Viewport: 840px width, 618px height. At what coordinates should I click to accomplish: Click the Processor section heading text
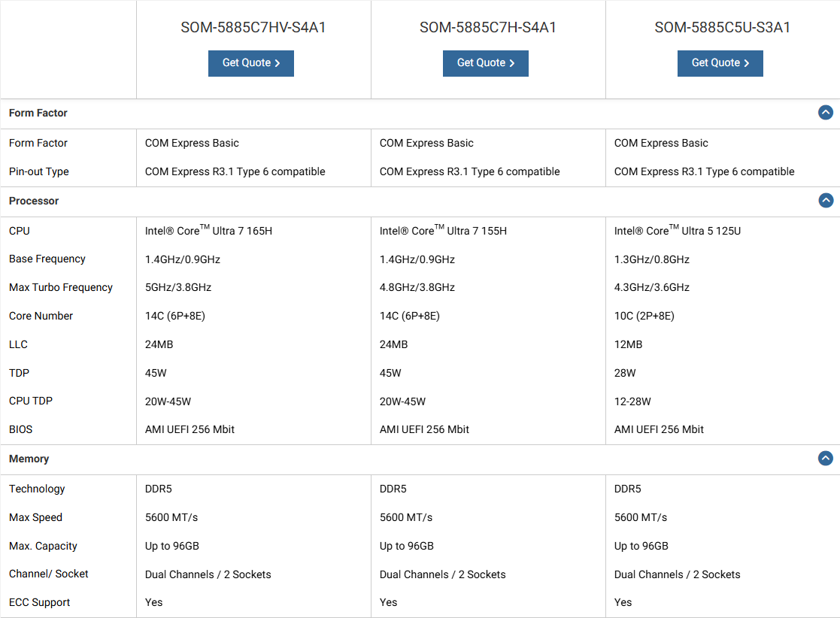[34, 201]
